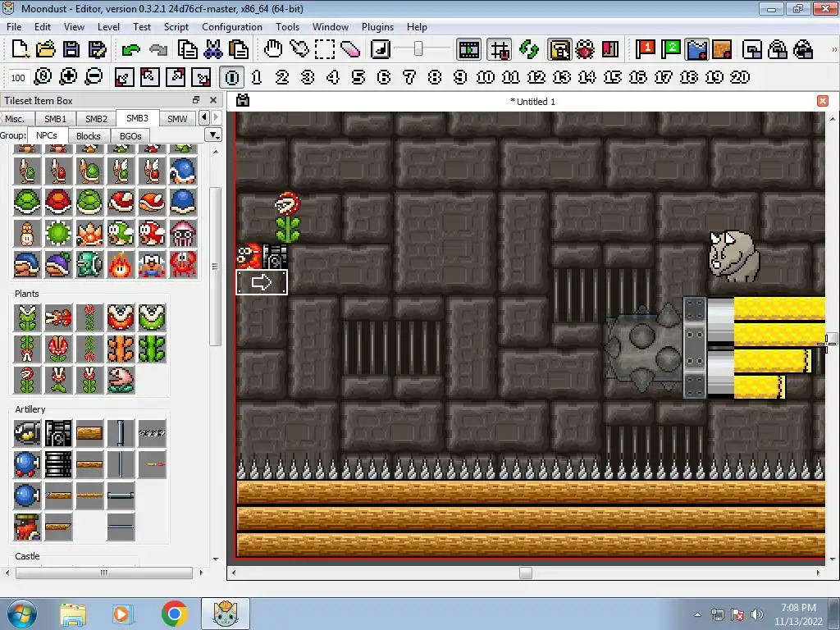Click the item box vertical scrollbar thumb
This screenshot has height=630, width=840.
(215, 267)
